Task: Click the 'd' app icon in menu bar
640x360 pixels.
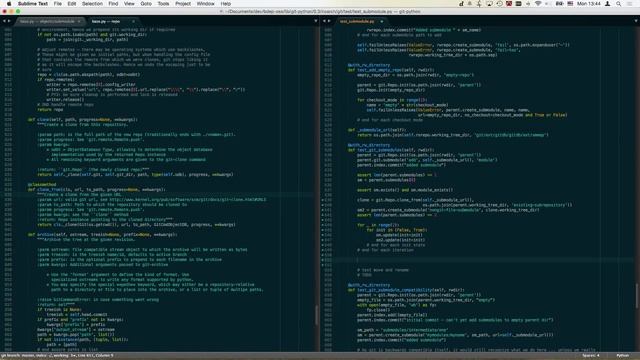Action: (461, 4)
